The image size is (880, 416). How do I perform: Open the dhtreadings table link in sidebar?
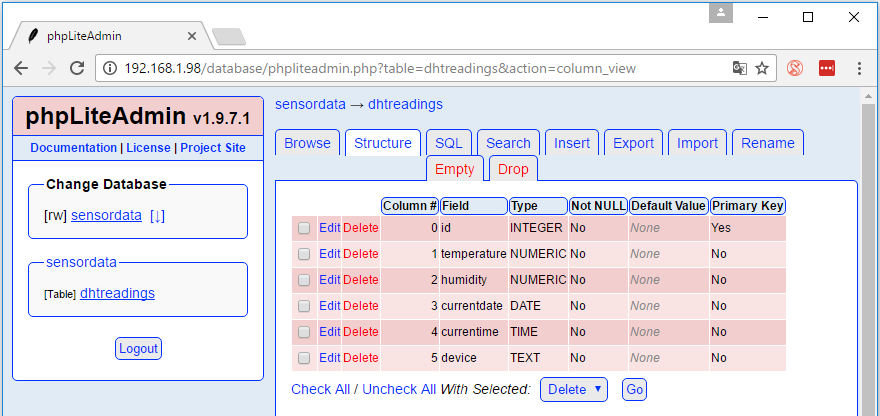117,293
